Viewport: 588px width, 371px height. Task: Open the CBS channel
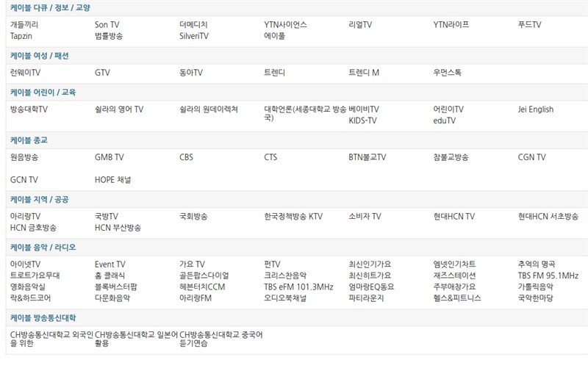click(187, 157)
